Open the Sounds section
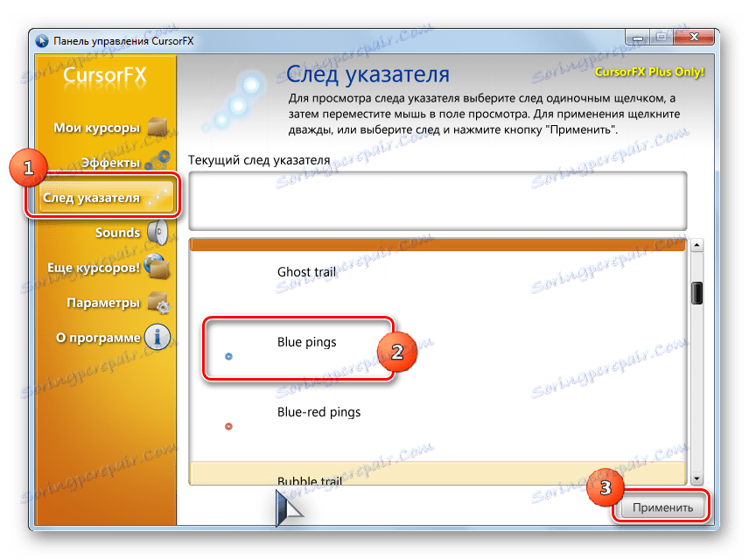 click(x=117, y=233)
